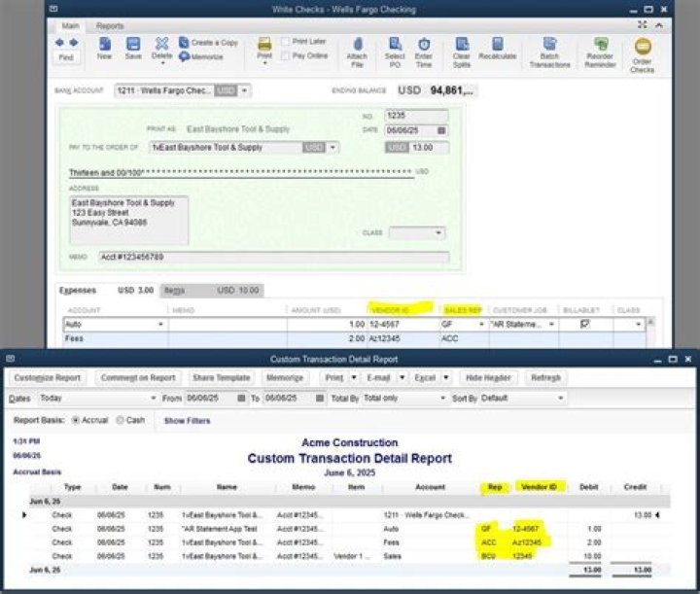Toggle full-screen view icon in Write Checks
Image resolution: width=700 pixels, height=594 pixels.
(642, 24)
